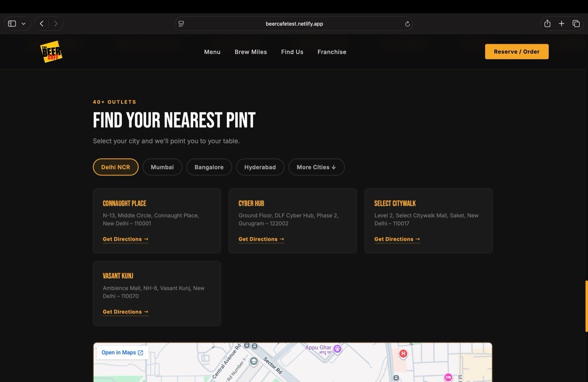Go forward to the next page

pyautogui.click(x=56, y=24)
